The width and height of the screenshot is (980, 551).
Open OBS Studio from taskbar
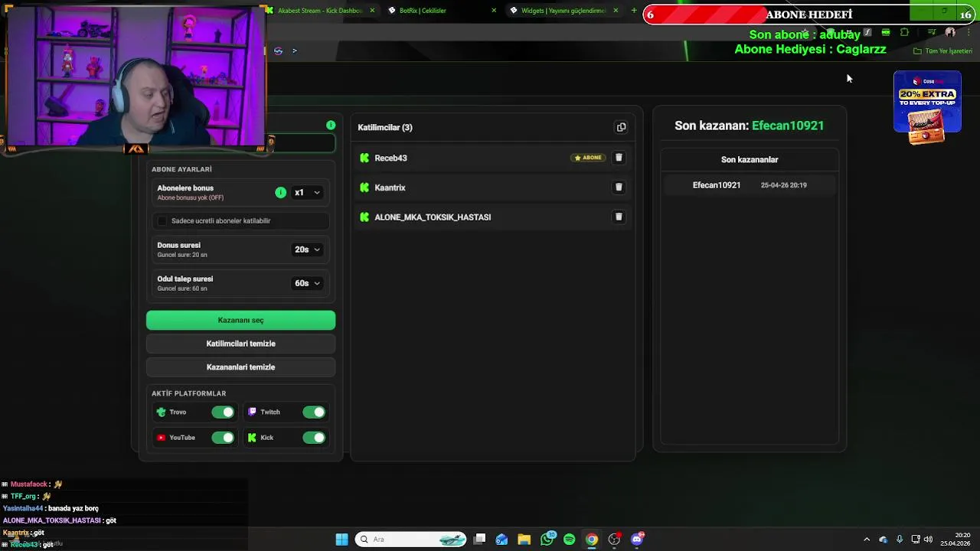point(614,540)
